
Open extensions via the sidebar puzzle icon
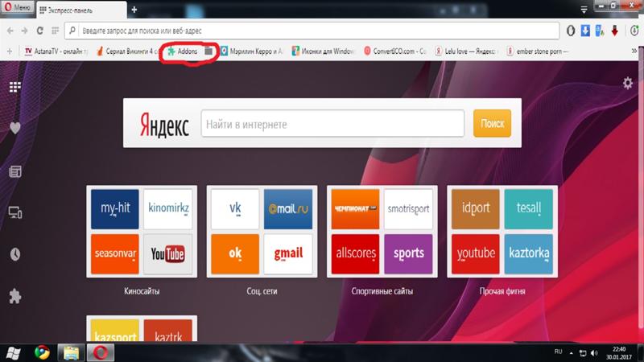tap(15, 296)
